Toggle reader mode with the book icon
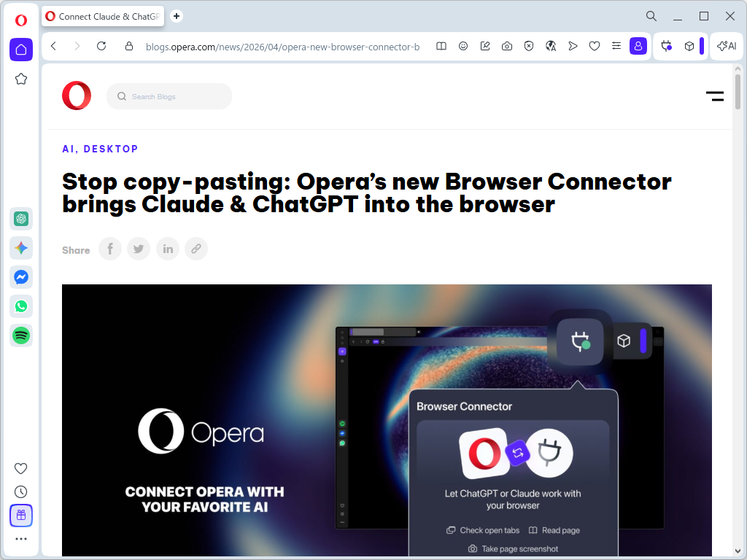Image resolution: width=747 pixels, height=560 pixels. (441, 46)
